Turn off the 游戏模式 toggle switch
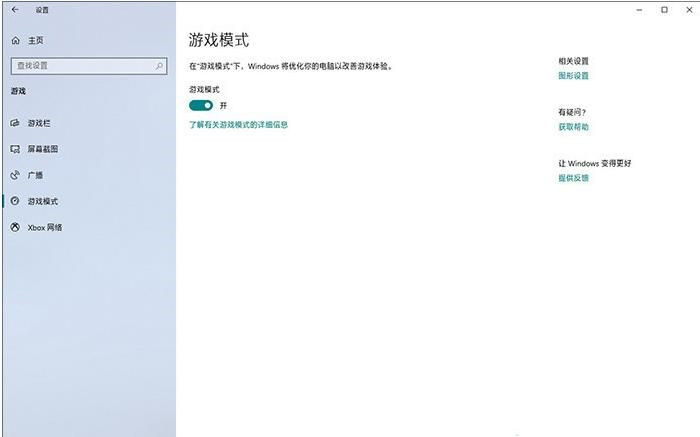This screenshot has height=437, width=700. [x=201, y=105]
